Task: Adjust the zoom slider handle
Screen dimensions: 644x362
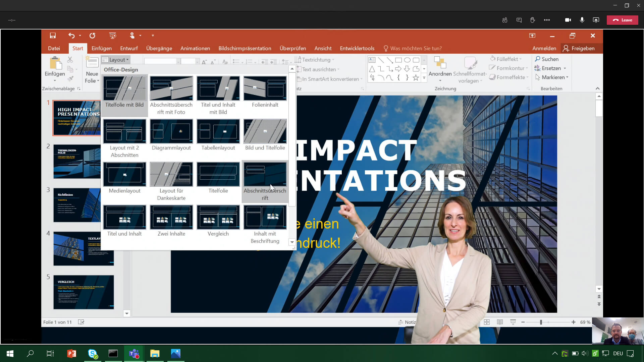Action: [541, 322]
